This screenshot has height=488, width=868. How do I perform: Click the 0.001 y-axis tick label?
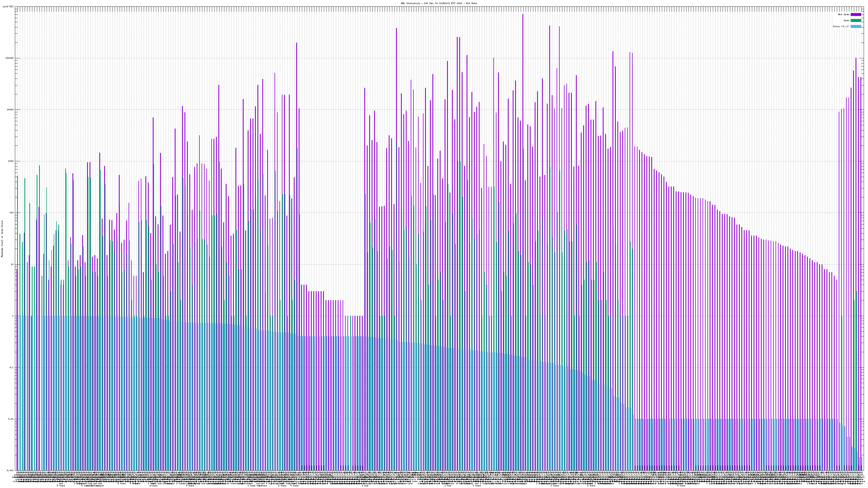coord(11,470)
